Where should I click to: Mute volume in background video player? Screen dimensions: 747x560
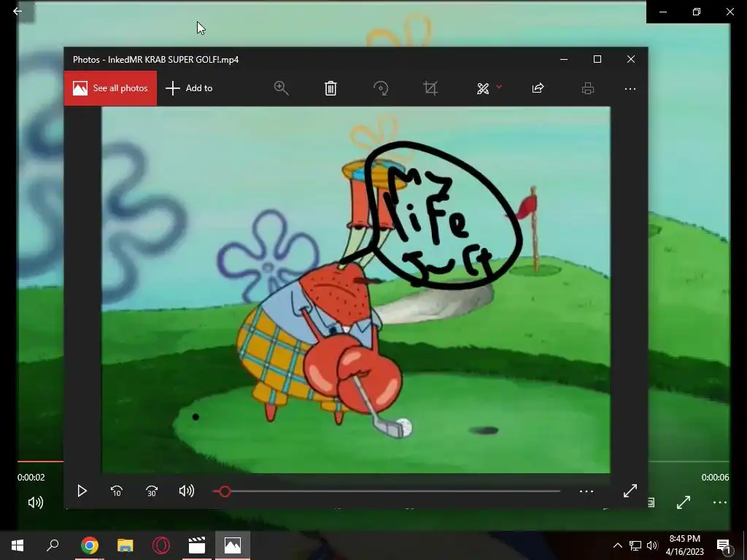point(36,502)
